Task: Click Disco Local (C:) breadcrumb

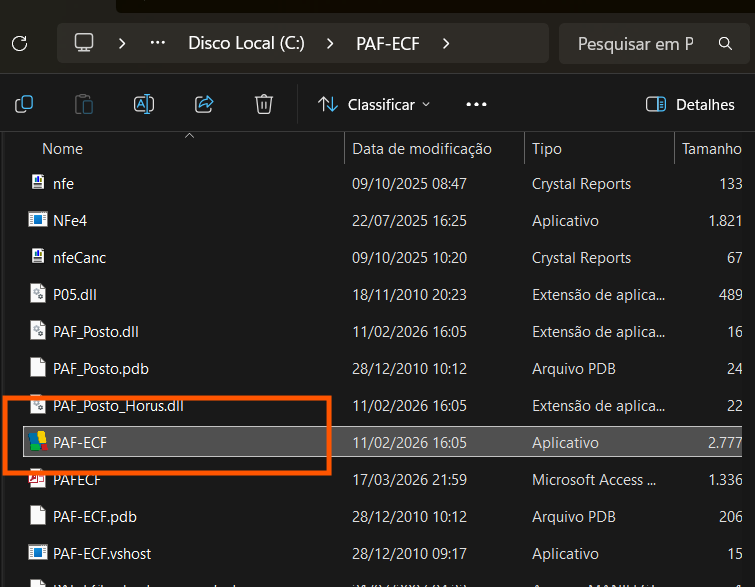Action: coord(248,43)
